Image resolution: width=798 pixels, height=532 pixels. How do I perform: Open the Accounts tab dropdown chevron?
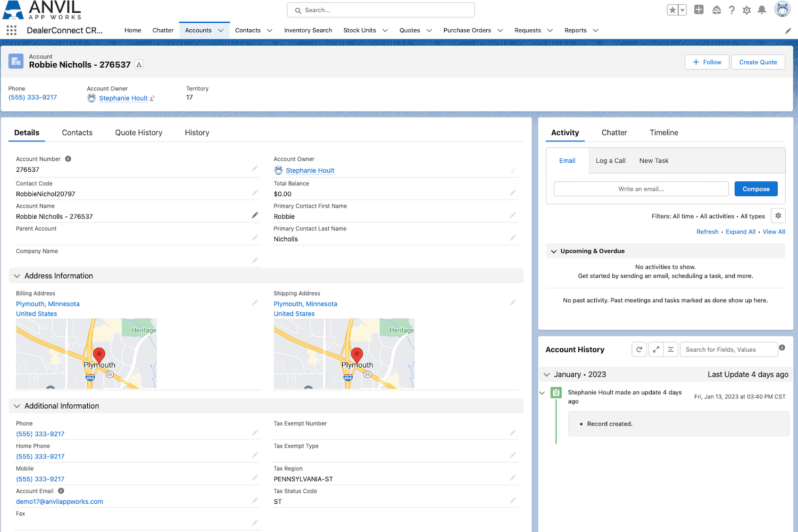pyautogui.click(x=221, y=30)
